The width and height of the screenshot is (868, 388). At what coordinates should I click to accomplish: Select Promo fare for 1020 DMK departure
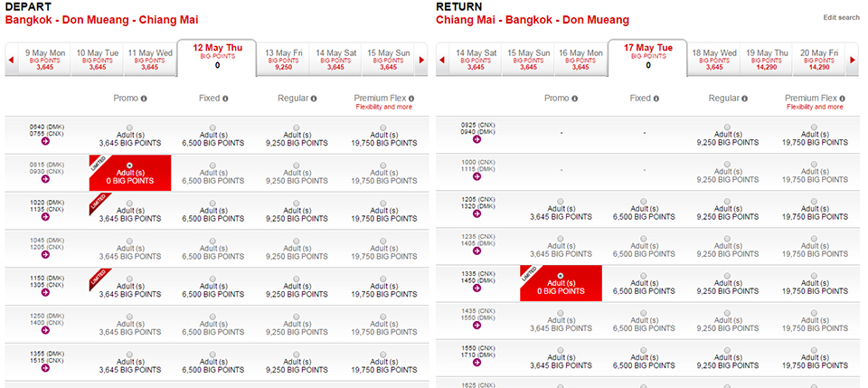click(129, 203)
